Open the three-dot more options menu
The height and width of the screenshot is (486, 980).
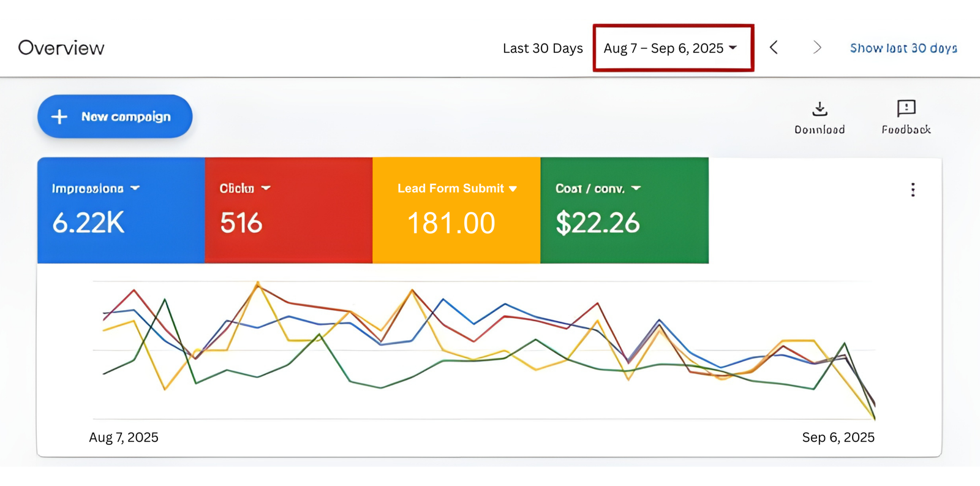pyautogui.click(x=913, y=190)
